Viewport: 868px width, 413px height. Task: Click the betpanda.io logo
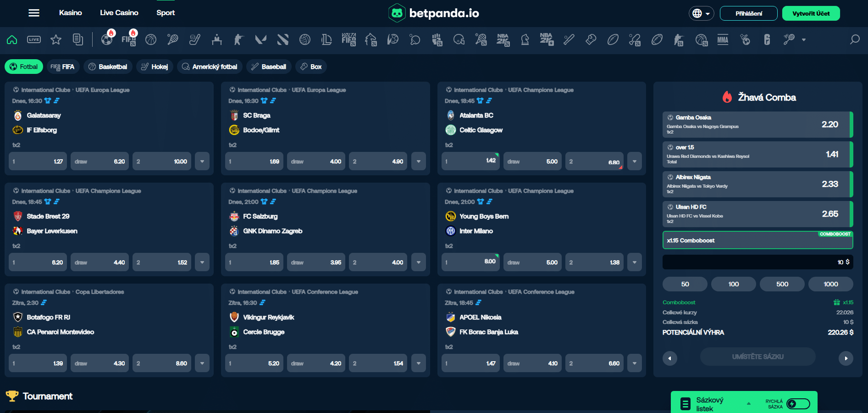point(434,13)
